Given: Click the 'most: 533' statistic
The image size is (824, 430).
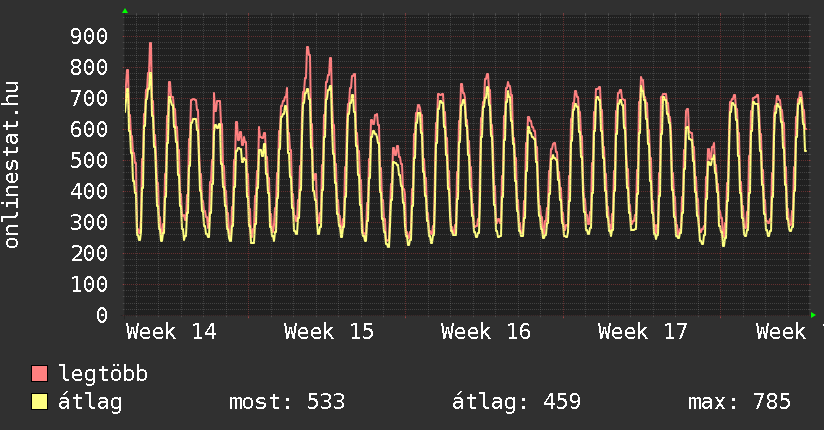Looking at the screenshot, I should coord(286,402).
